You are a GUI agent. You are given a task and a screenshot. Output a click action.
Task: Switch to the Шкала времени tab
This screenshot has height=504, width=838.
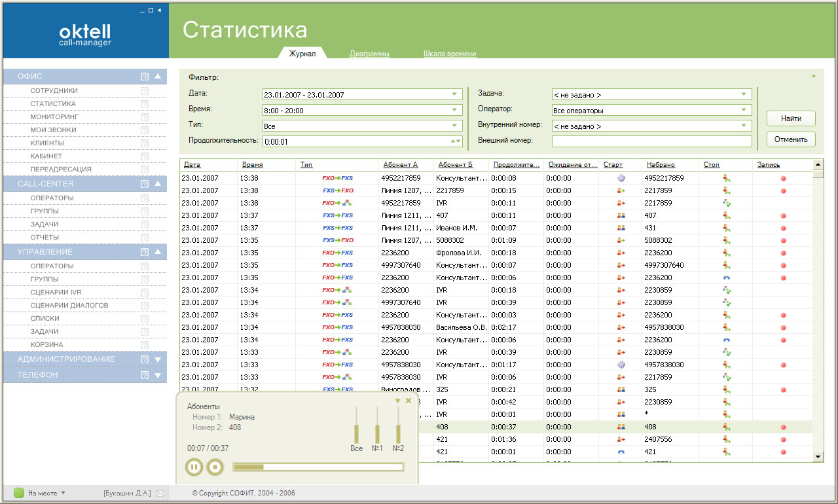[450, 54]
